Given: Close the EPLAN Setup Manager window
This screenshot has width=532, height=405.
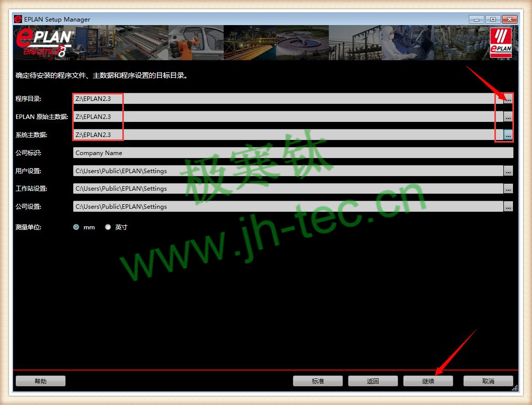Looking at the screenshot, I should pyautogui.click(x=509, y=20).
